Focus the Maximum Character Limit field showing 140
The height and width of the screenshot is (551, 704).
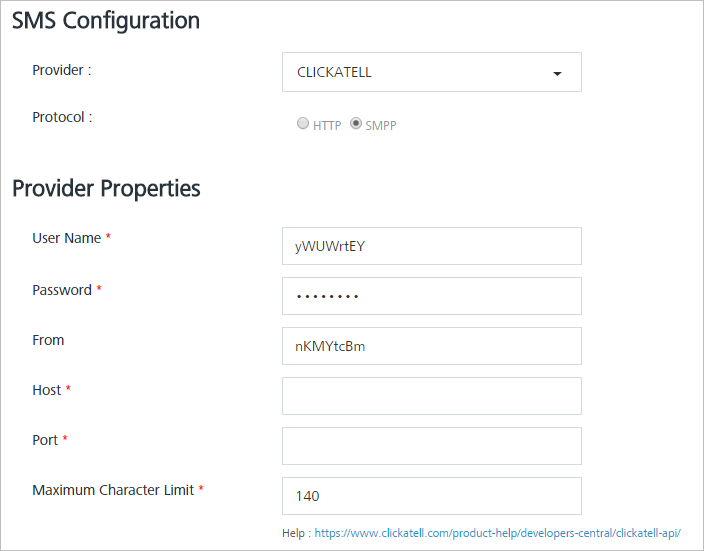431,496
